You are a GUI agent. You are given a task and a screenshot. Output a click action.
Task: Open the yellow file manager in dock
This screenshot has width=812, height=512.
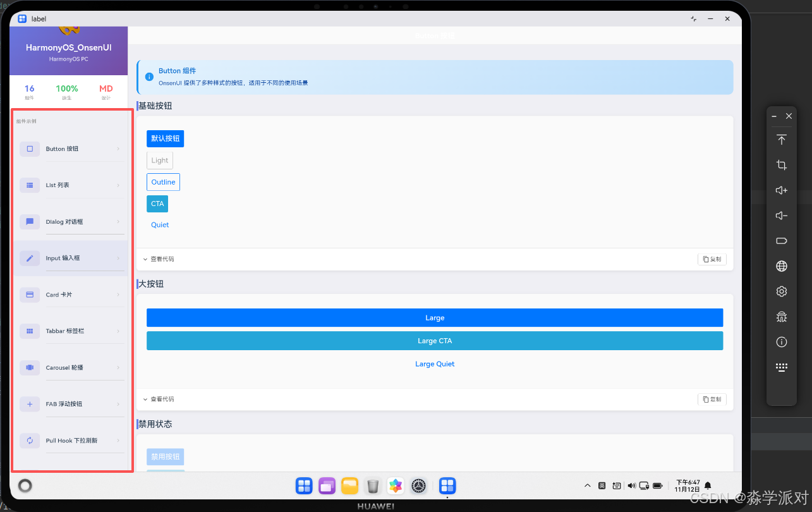(x=350, y=485)
